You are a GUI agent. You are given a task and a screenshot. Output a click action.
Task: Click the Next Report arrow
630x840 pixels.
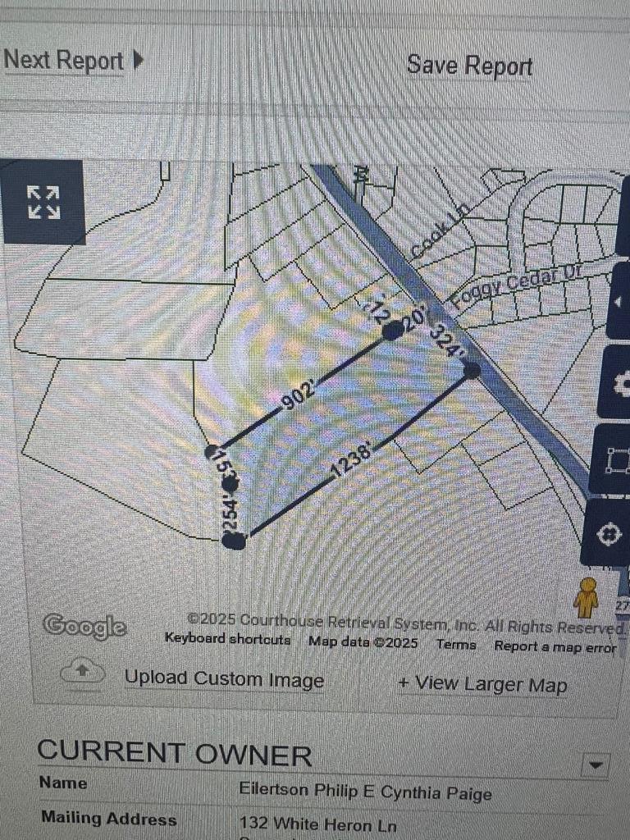(x=138, y=59)
